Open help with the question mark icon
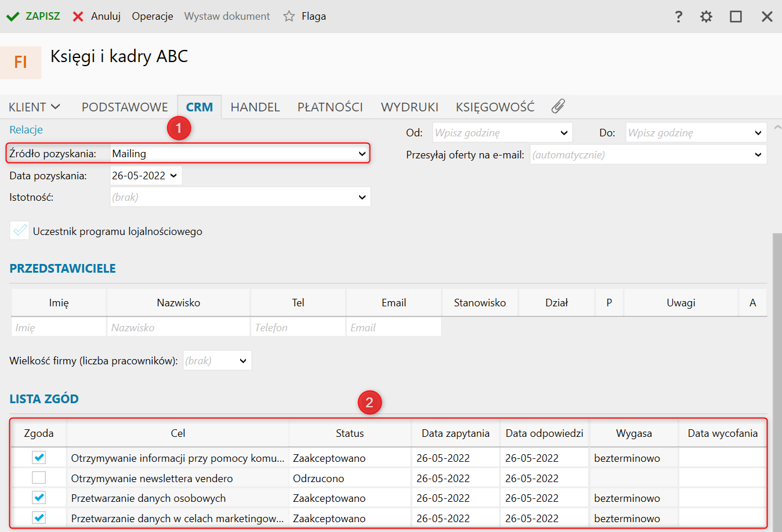Viewport: 782px width, 532px height. point(678,17)
